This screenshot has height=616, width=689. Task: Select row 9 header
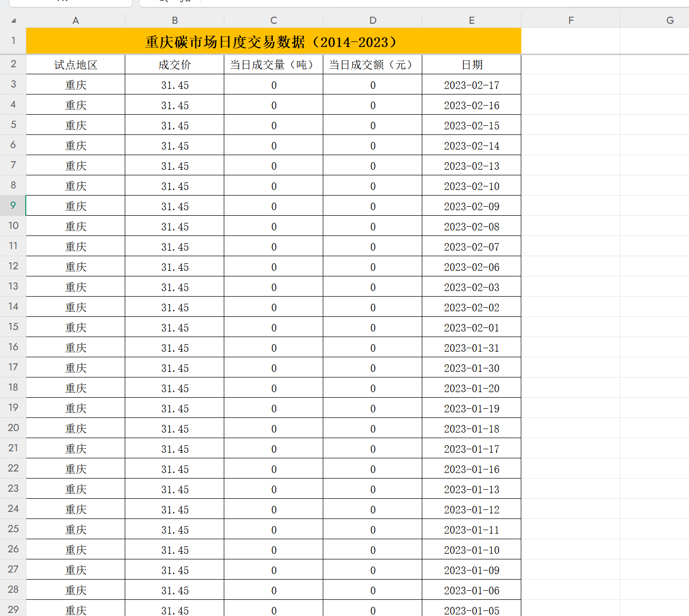tap(13, 206)
